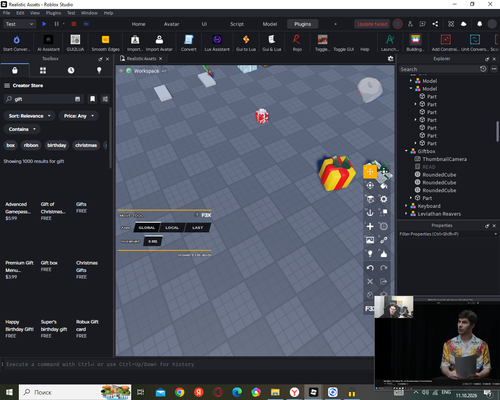Screen dimensions: 500x400
Task: Click the Update failed button
Action: tap(372, 24)
